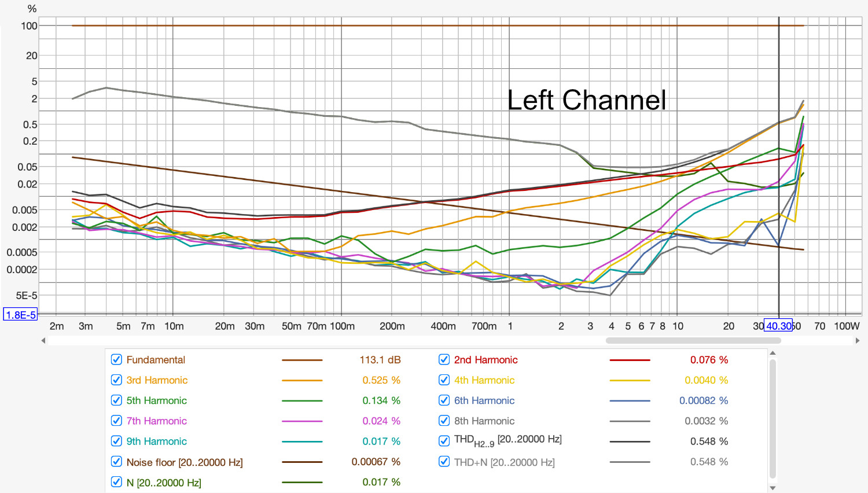This screenshot has height=493, width=868.
Task: Disable the 4th Harmonic trace
Action: (444, 380)
